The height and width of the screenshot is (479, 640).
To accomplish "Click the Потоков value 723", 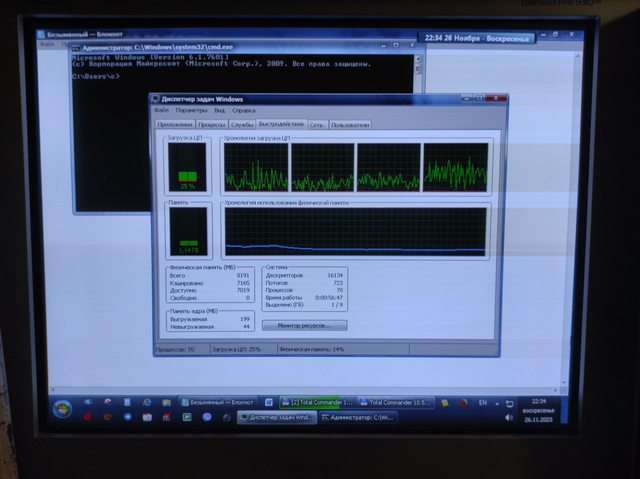I will (x=338, y=283).
